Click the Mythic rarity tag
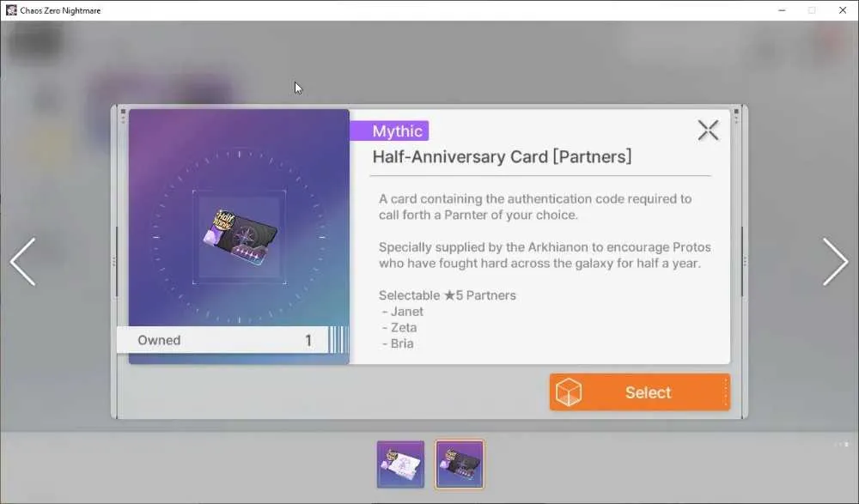Viewport: 859px width, 504px height. click(389, 131)
